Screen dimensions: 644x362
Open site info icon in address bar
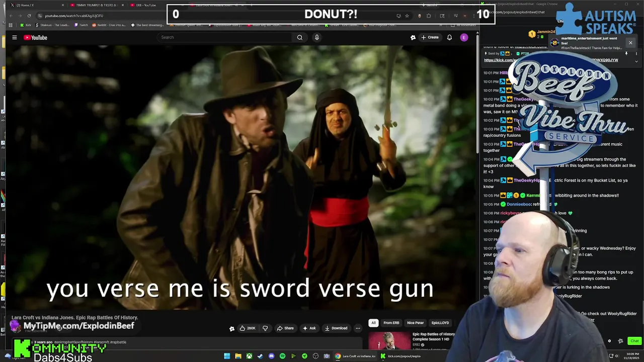coord(40,16)
